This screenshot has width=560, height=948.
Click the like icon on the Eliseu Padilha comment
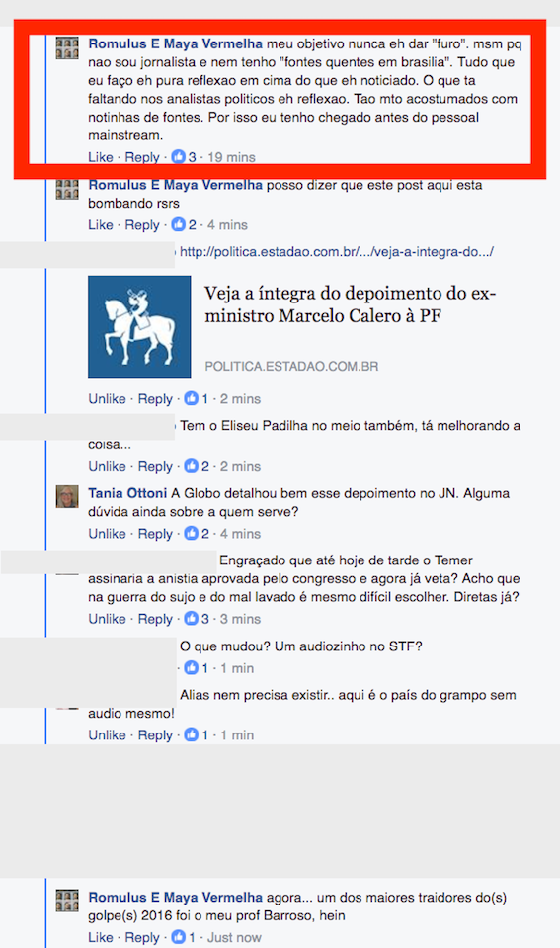(191, 467)
